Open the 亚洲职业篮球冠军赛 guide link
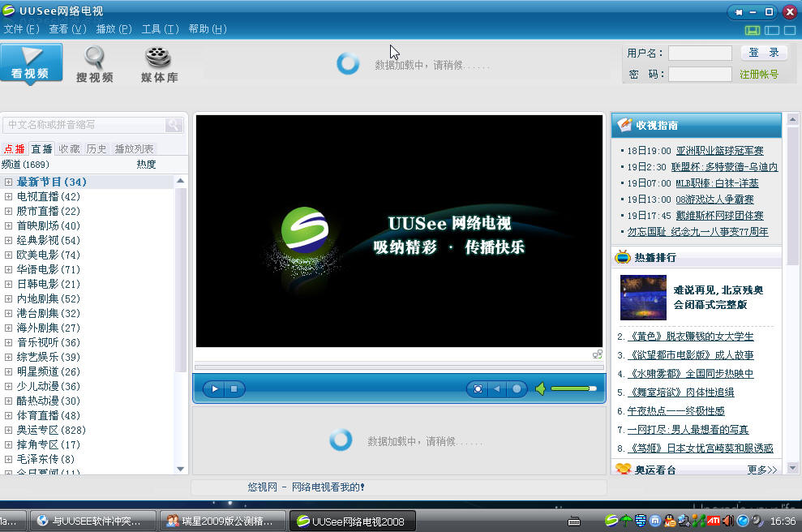 (719, 151)
